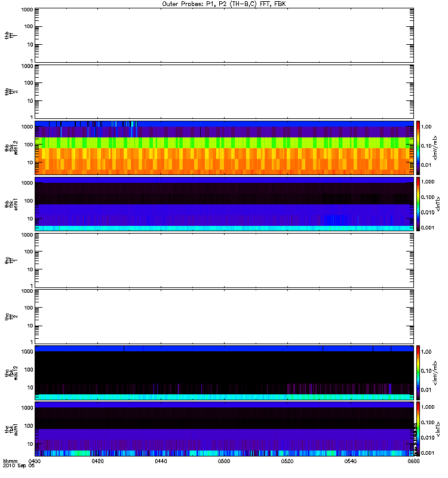Click the 1000 y-tick label of thc fff 2 panel
The width and height of the screenshot is (448, 478).
pos(27,291)
